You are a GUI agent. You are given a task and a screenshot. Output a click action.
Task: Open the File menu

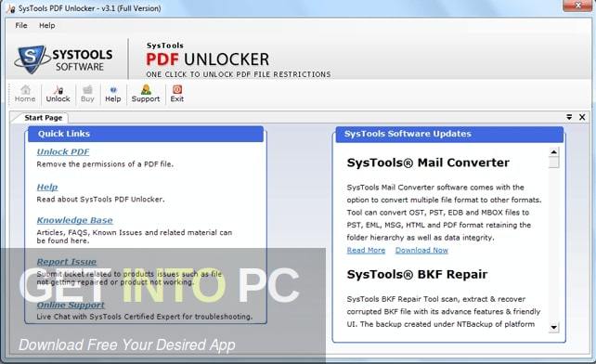[21, 25]
